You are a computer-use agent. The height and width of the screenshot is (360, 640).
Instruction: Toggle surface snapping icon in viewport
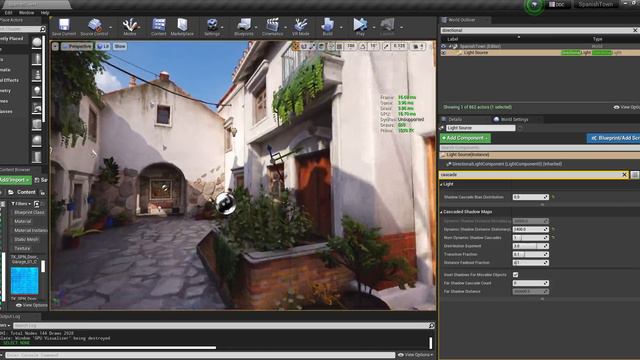331,46
